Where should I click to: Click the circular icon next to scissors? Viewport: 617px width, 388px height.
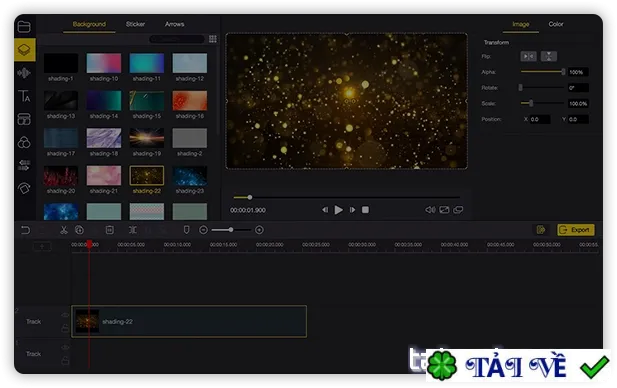[x=79, y=230]
